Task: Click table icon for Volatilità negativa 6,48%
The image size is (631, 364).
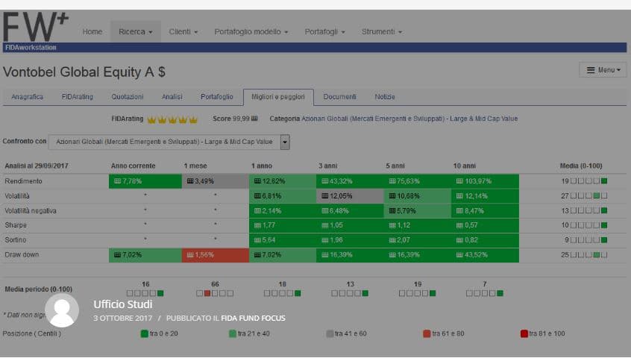Action: (x=324, y=210)
